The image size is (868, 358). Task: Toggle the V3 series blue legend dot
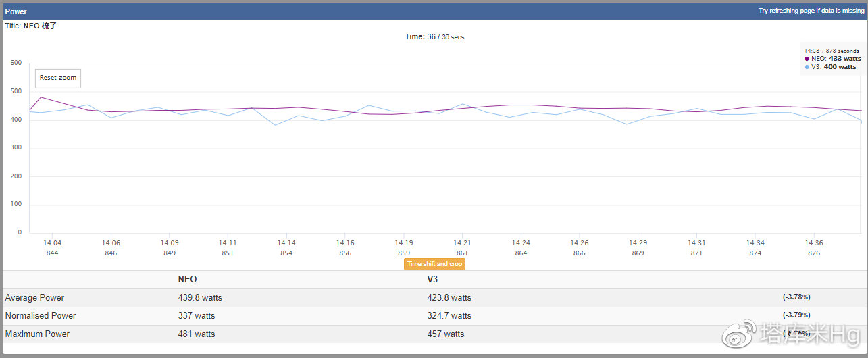807,67
